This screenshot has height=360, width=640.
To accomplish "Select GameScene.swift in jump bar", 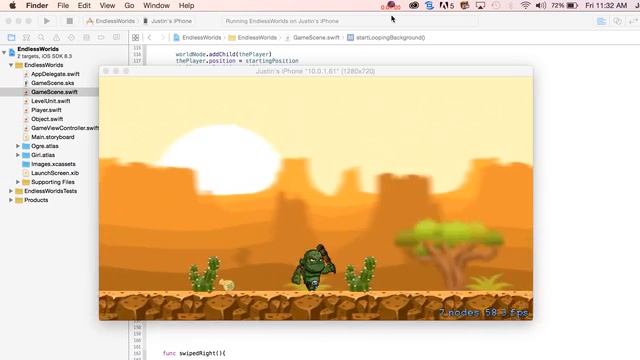I will pyautogui.click(x=312, y=38).
